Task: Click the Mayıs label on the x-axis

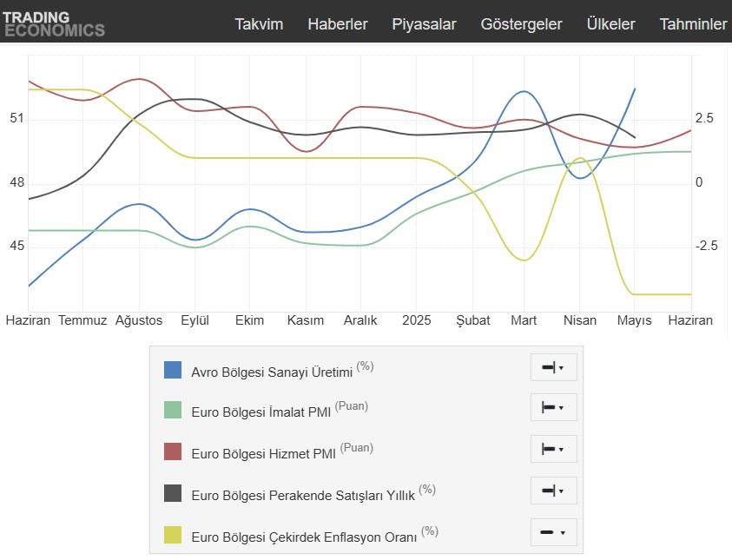Action: click(634, 320)
